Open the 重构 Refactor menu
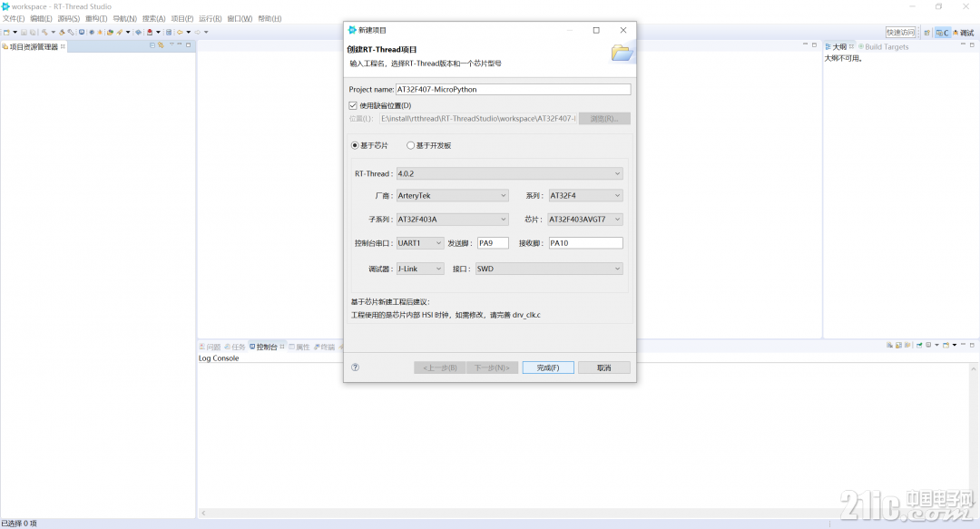 [x=96, y=19]
